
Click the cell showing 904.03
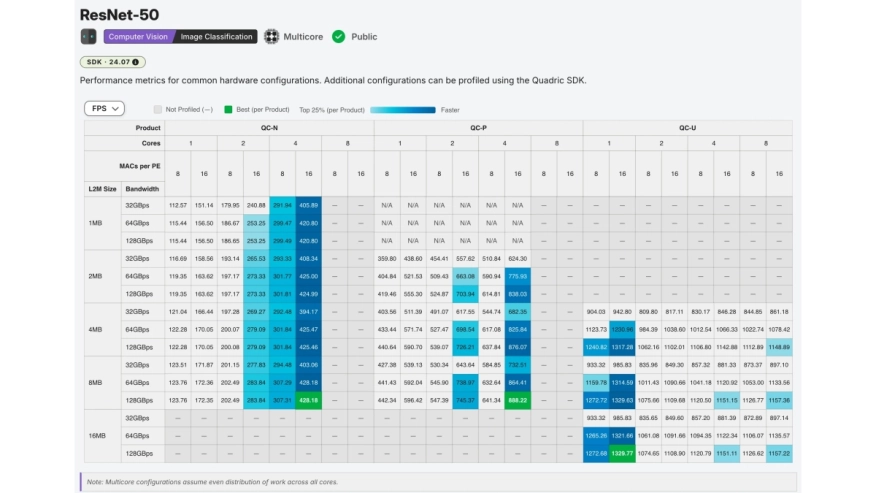tap(596, 311)
